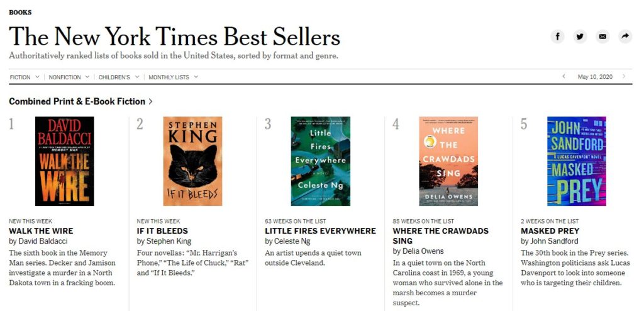Screen dimensions: 644x311
Task: Open the Monthly Lists menu
Action: point(173,77)
